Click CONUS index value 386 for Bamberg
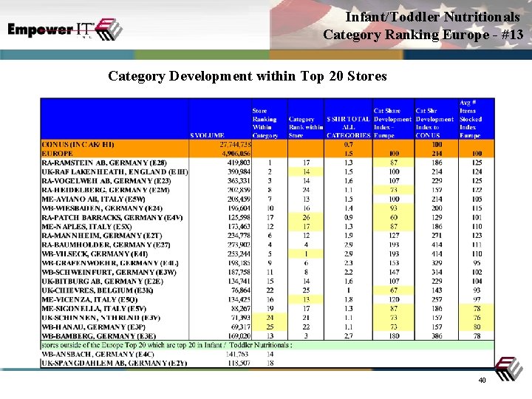 [437, 336]
